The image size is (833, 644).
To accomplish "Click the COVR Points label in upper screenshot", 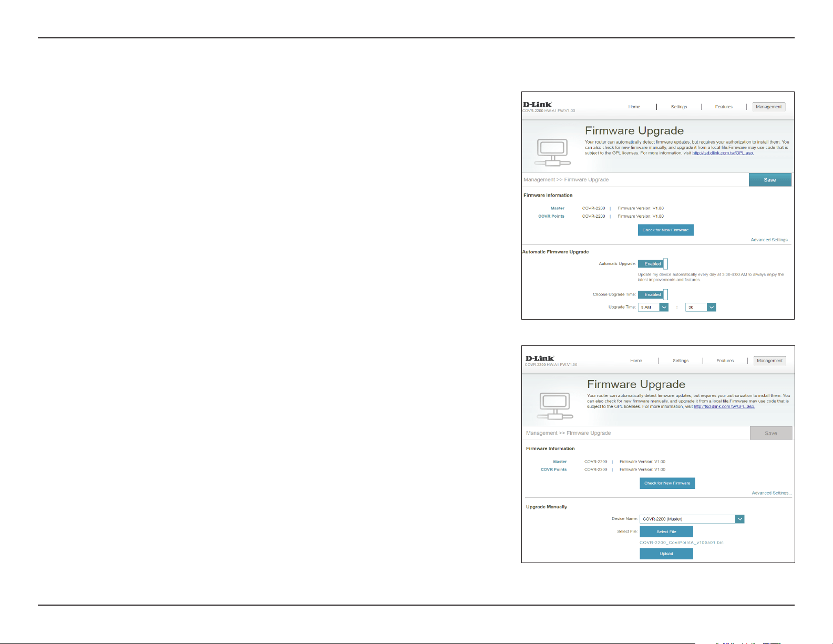I will [x=551, y=216].
